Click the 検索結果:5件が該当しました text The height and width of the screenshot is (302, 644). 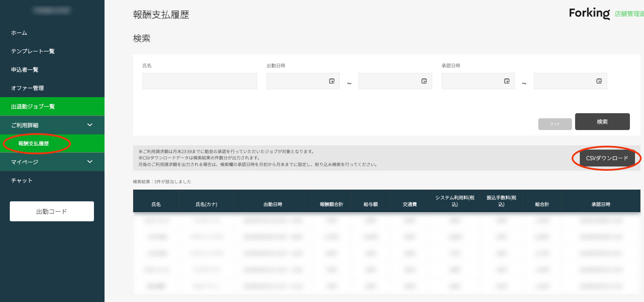[x=162, y=182]
